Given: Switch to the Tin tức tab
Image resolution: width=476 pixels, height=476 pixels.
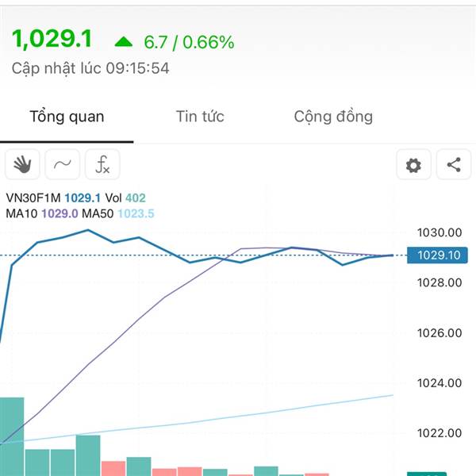Looking at the screenshot, I should 200,117.
